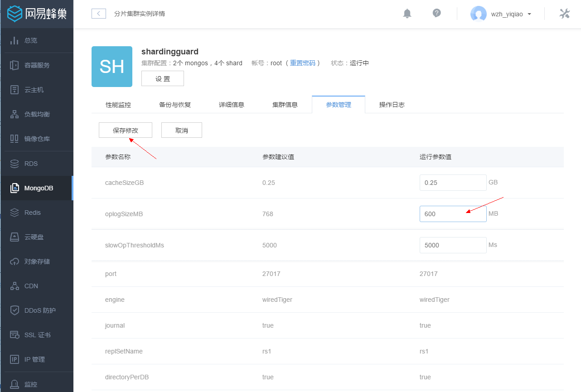Viewport: 581px width, 392px height.
Task: Open the tools wrench icon
Action: pyautogui.click(x=564, y=14)
